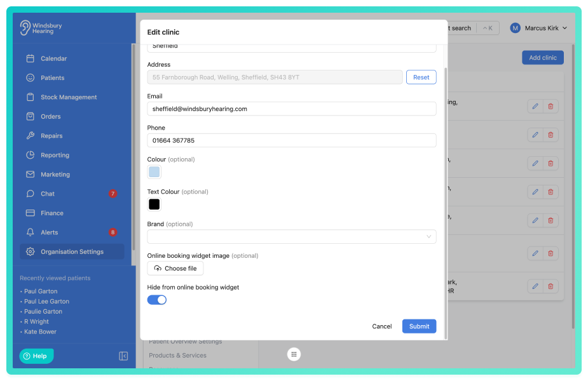Open recent patient Paulie Garton
588x381 pixels.
43,311
